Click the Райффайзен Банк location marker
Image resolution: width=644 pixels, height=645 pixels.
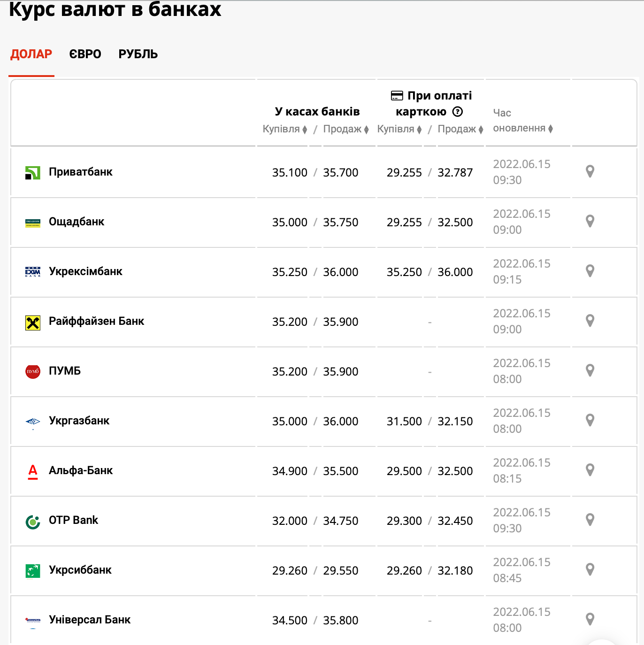(x=590, y=321)
